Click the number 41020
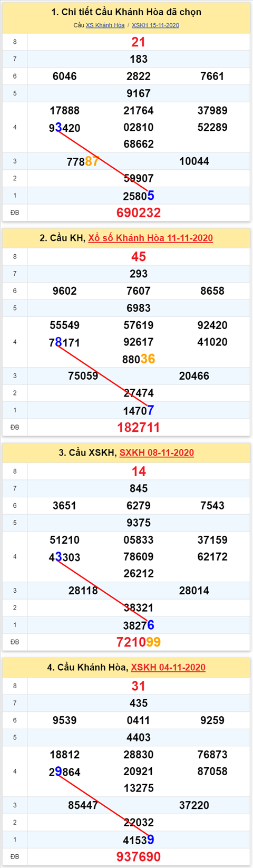Image resolution: width=253 pixels, height=868 pixels. (x=212, y=342)
